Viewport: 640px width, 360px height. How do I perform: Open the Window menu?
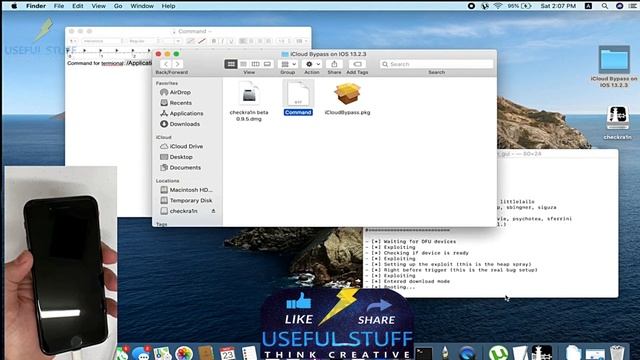tap(142, 6)
